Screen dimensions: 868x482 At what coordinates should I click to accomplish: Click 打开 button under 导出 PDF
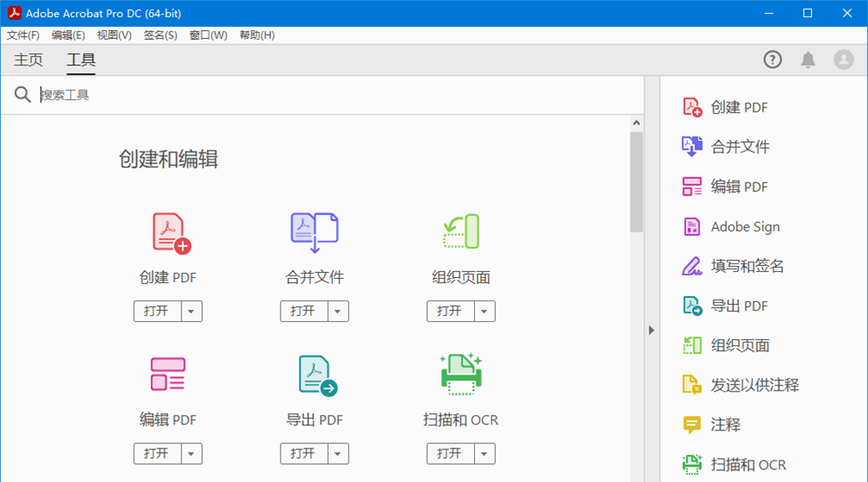pos(304,454)
